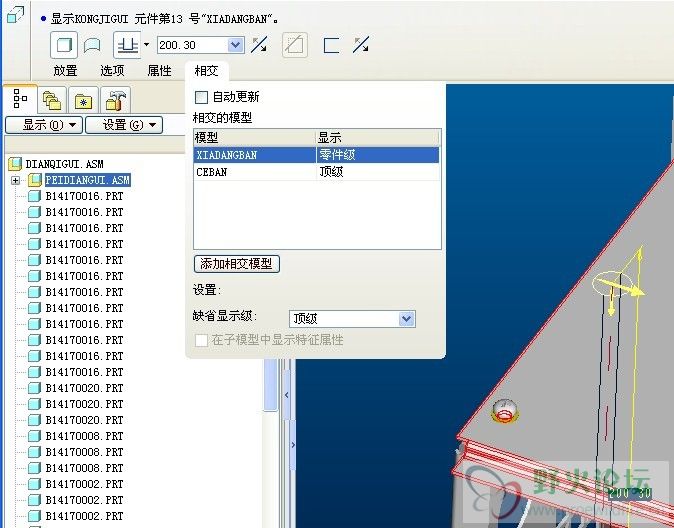Open the depth value dropdown list
674x528 pixels.
coord(235,45)
